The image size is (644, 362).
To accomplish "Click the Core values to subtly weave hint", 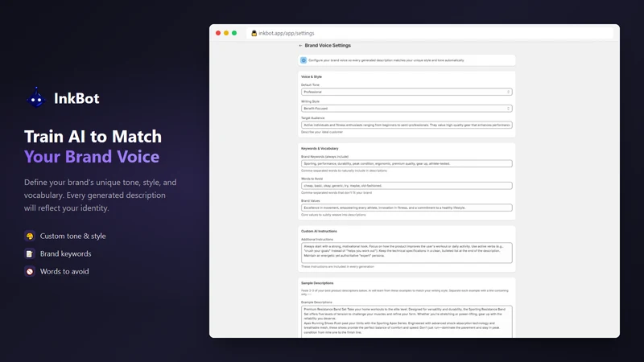I will coord(333,215).
